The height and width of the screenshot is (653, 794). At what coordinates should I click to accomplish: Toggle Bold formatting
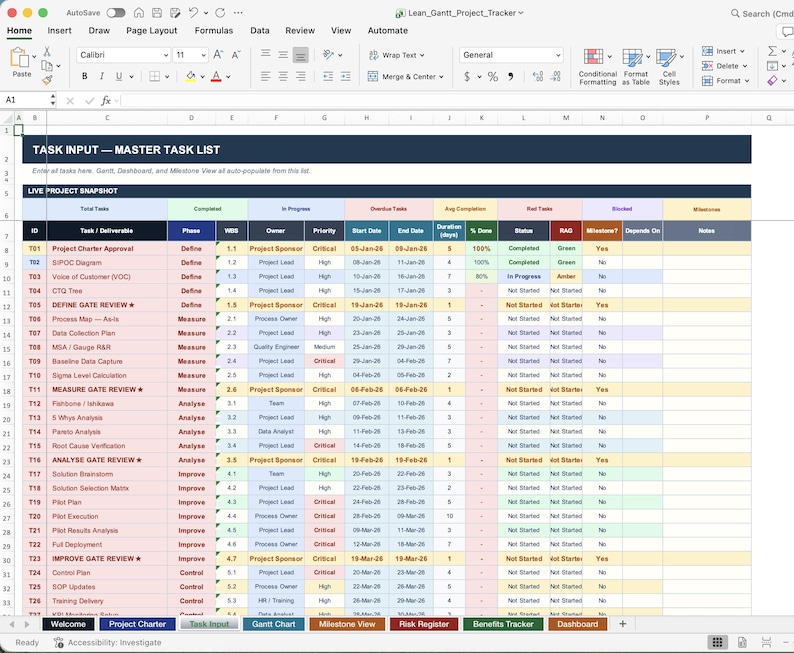click(85, 76)
